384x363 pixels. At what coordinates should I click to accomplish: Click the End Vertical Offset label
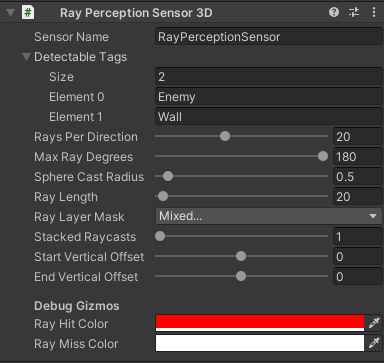[86, 277]
